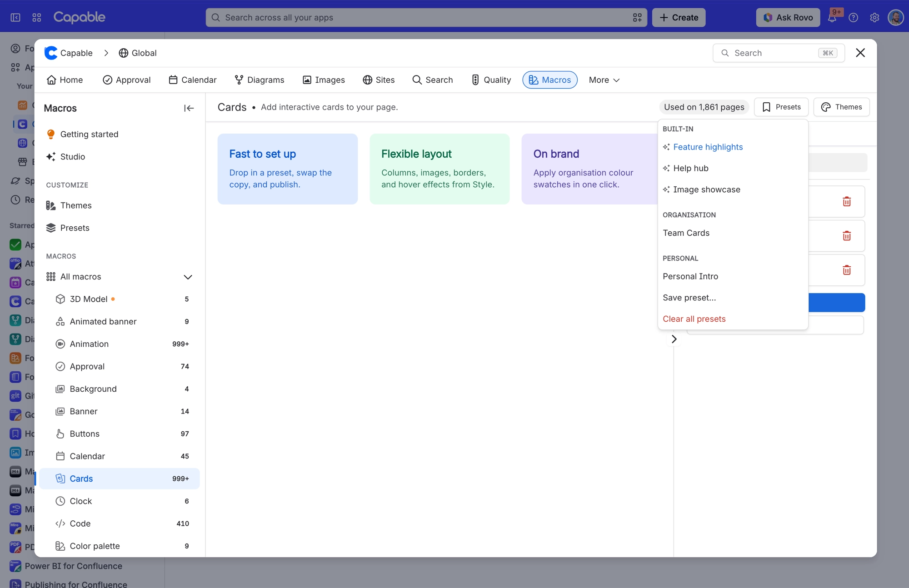Open the Themes button in header
909x588 pixels.
pos(842,107)
